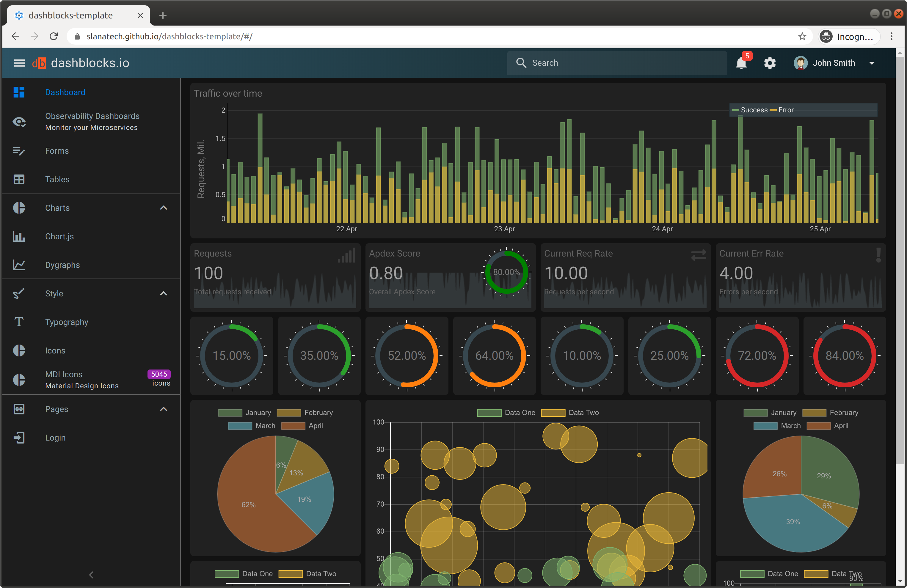Click the notifications bell icon
The image size is (907, 588).
click(x=741, y=63)
